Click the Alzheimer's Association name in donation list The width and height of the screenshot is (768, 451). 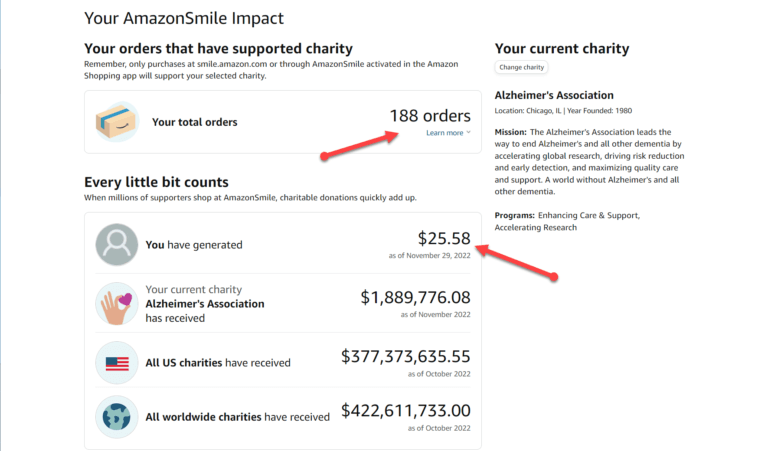[205, 304]
